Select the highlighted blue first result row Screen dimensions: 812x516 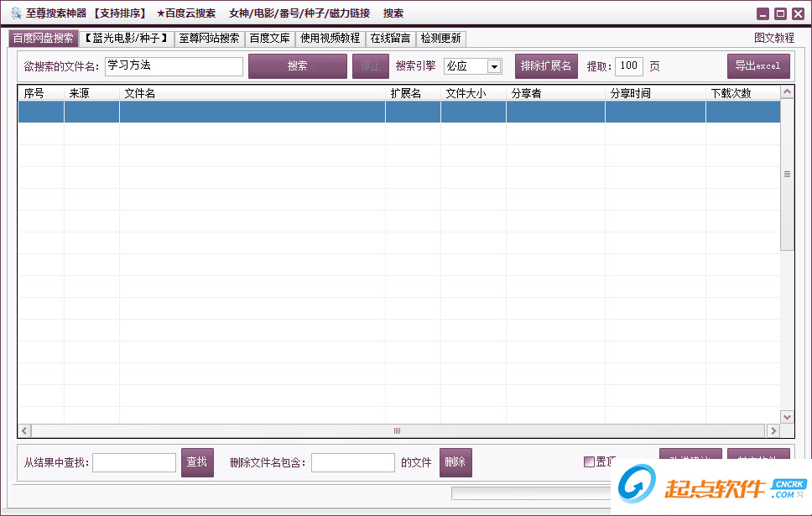click(x=399, y=112)
